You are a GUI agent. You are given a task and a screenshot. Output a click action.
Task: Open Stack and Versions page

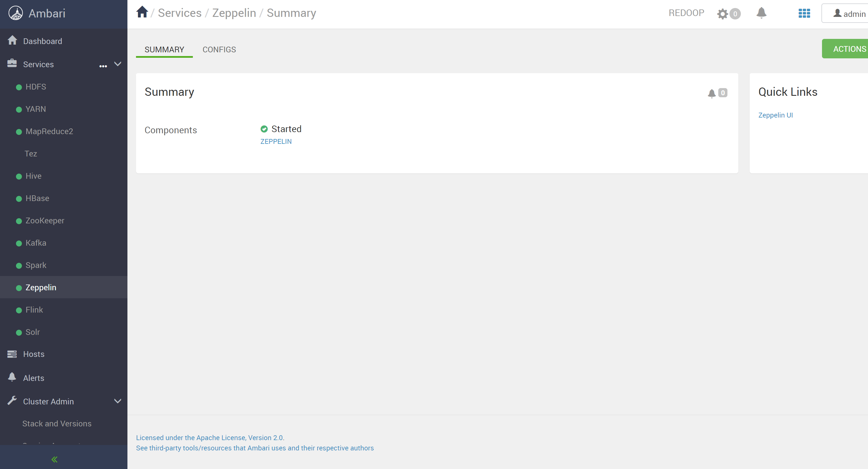pos(57,424)
